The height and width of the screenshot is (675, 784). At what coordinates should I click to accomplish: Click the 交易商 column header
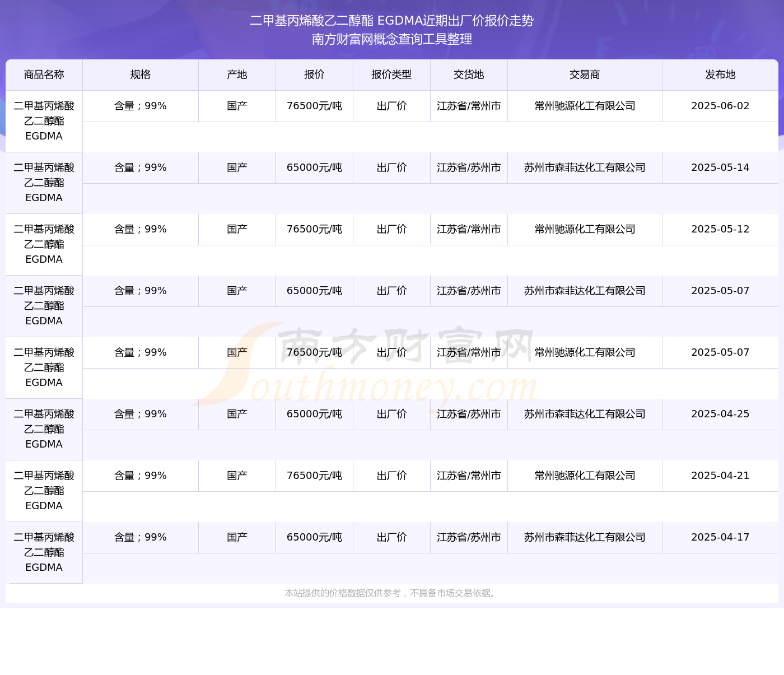pos(585,75)
